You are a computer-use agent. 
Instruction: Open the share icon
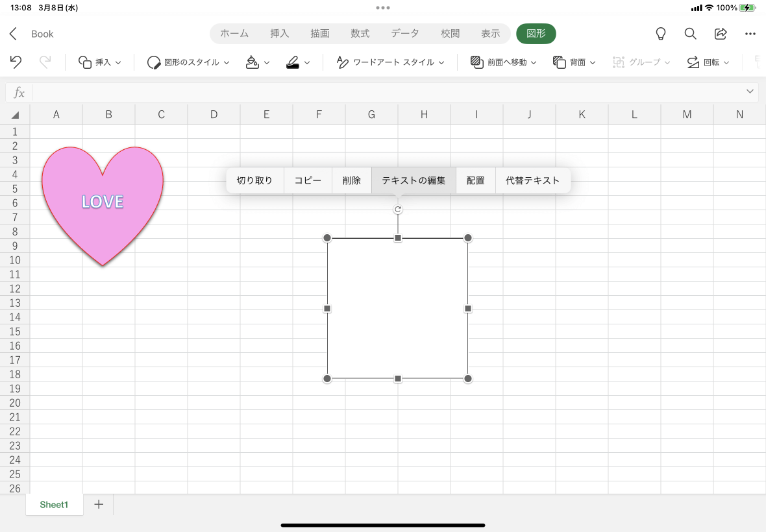(x=721, y=34)
